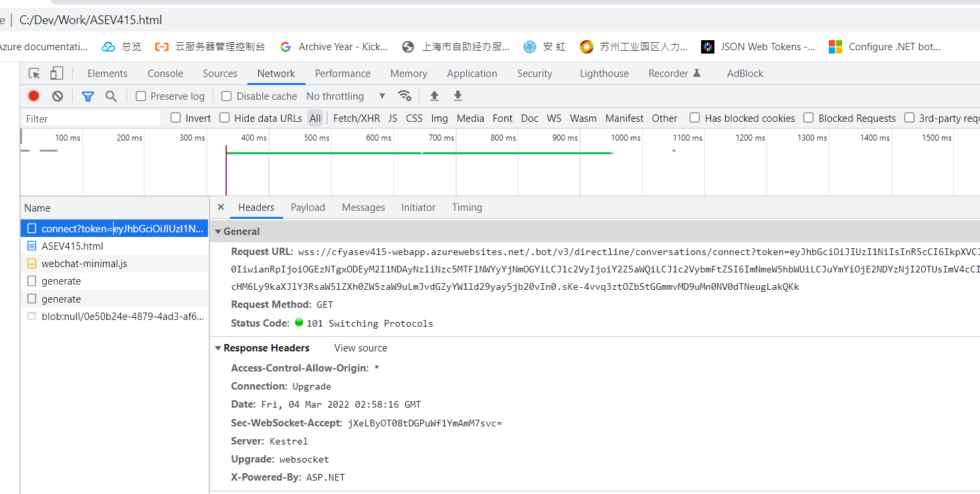Activate the inspect element cursor
Viewport: 980px width, 494px height.
pyautogui.click(x=34, y=73)
